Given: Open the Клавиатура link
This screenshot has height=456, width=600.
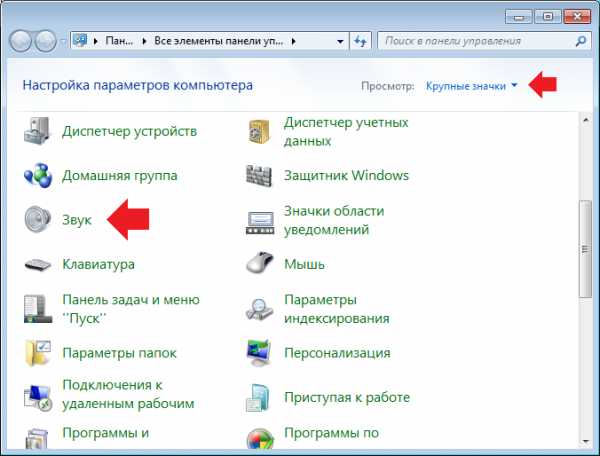Looking at the screenshot, I should (x=98, y=264).
